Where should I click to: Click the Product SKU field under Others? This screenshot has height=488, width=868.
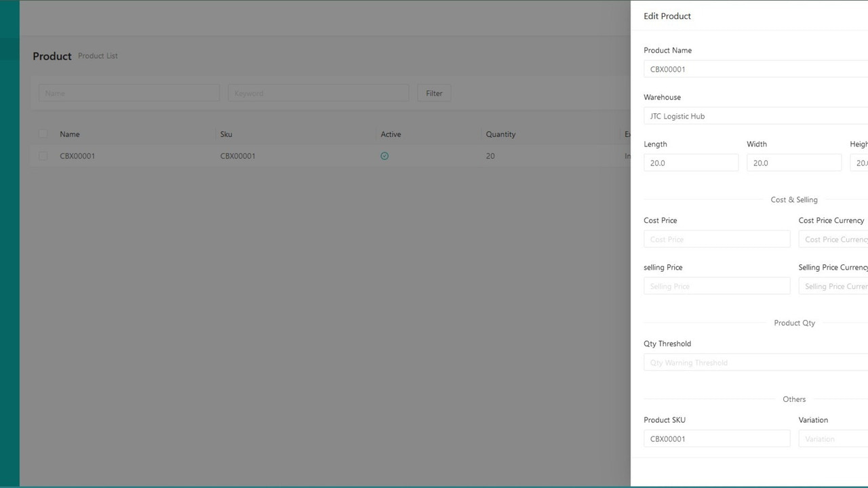(717, 439)
